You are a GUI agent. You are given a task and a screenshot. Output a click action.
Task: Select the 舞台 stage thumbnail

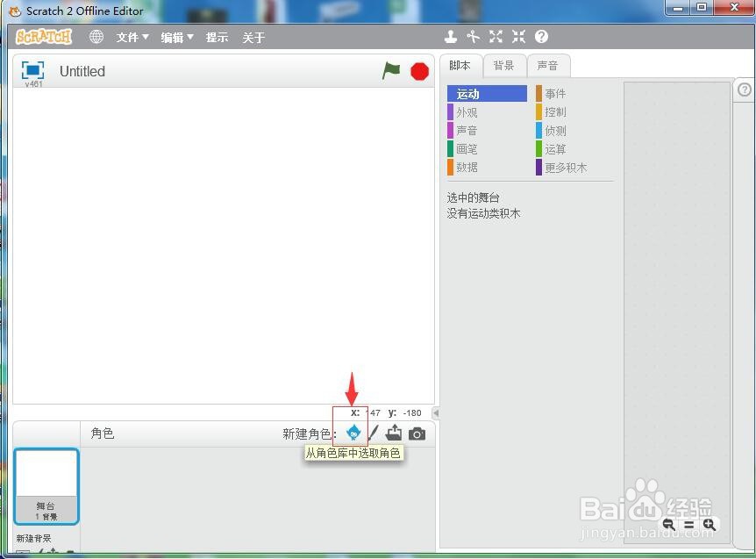(x=46, y=486)
